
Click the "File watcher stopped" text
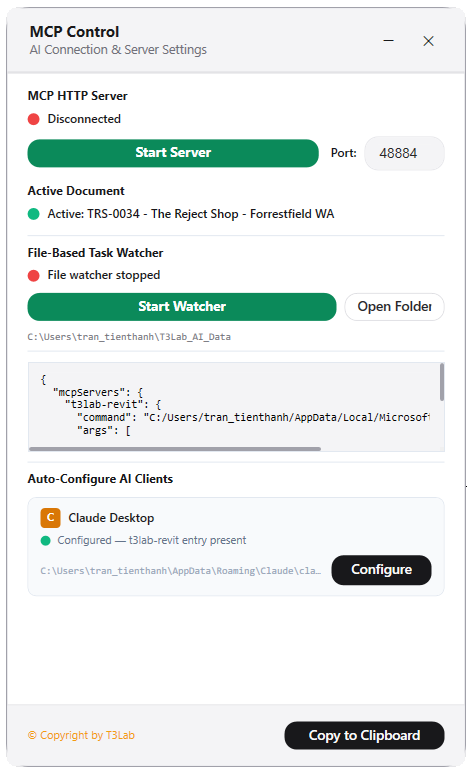coord(104,275)
